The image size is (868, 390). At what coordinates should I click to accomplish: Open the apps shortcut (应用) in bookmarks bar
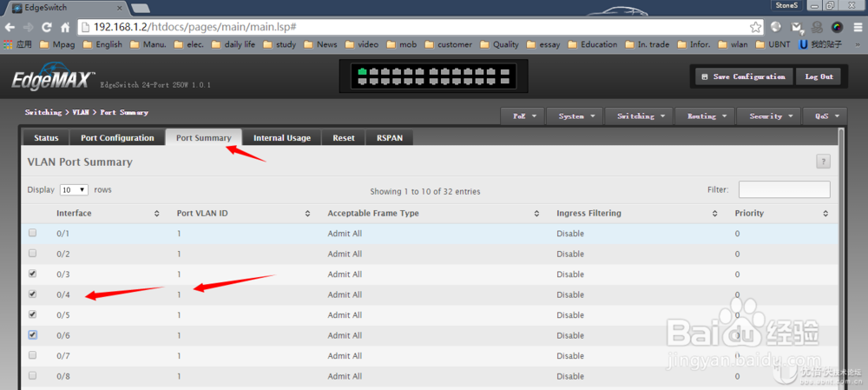(x=18, y=44)
